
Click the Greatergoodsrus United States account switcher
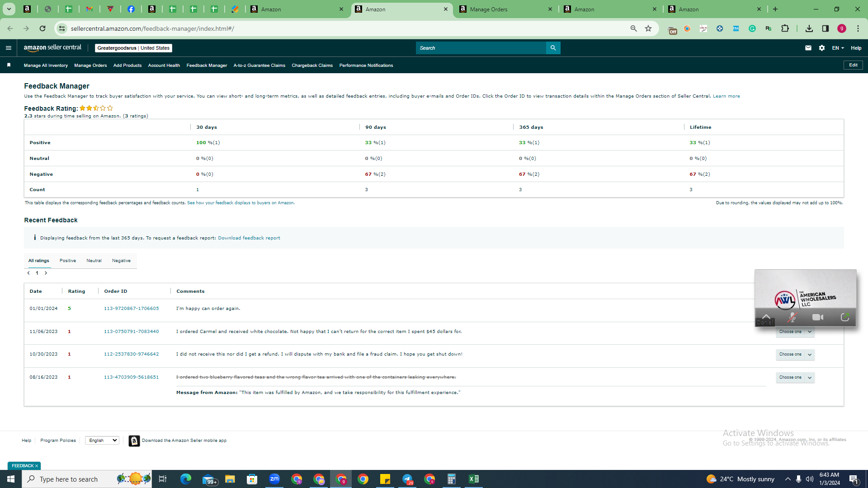tap(133, 48)
